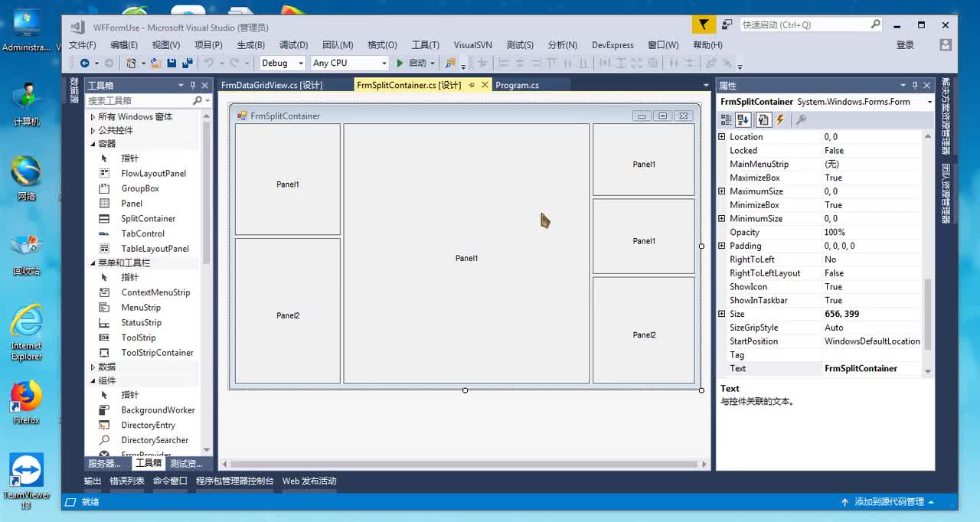980x522 pixels.
Task: Toggle auto-hide pin on the Properties panel
Action: point(914,86)
